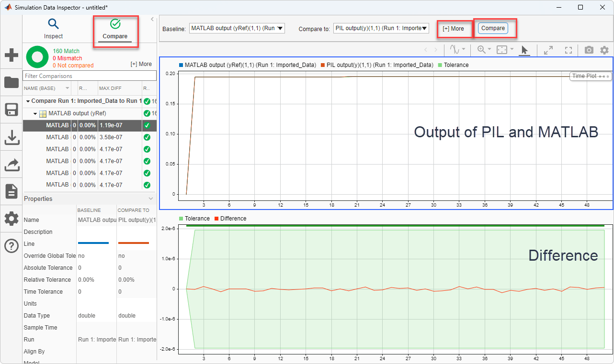Click the Import download arrow icon
Image resolution: width=614 pixels, height=364 pixels.
click(11, 137)
